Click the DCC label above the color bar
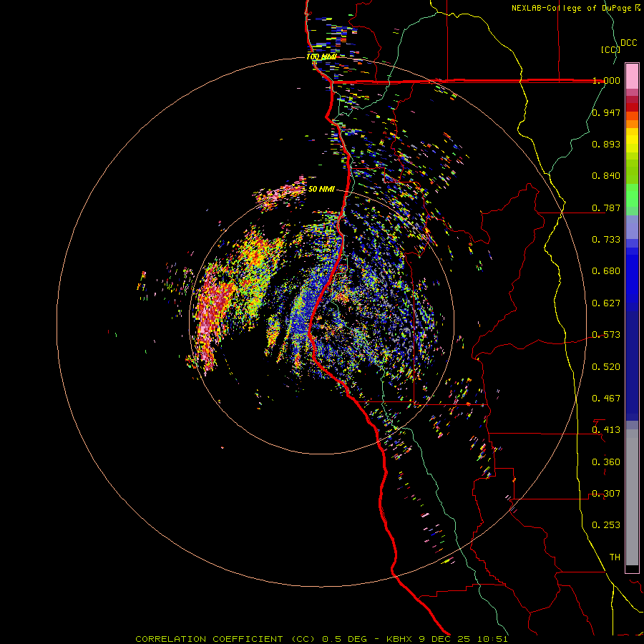644x644 pixels. (628, 43)
